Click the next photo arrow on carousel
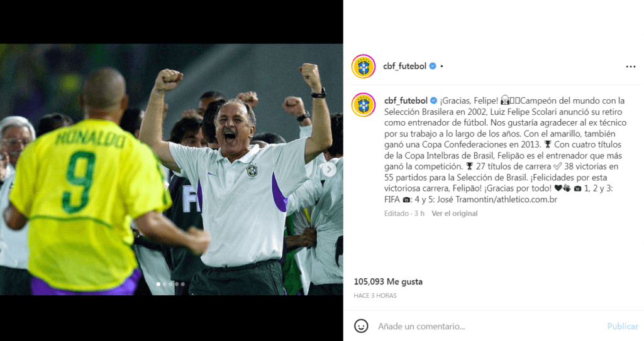This screenshot has width=644, height=341. pos(329,169)
